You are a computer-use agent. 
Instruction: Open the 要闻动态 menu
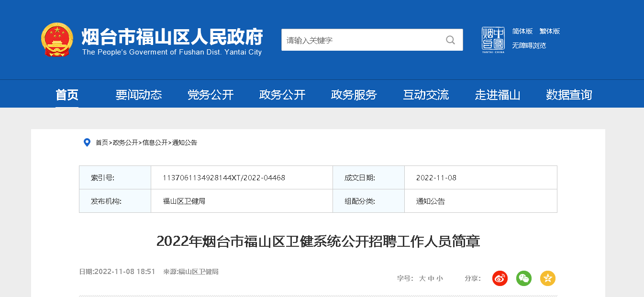click(139, 95)
